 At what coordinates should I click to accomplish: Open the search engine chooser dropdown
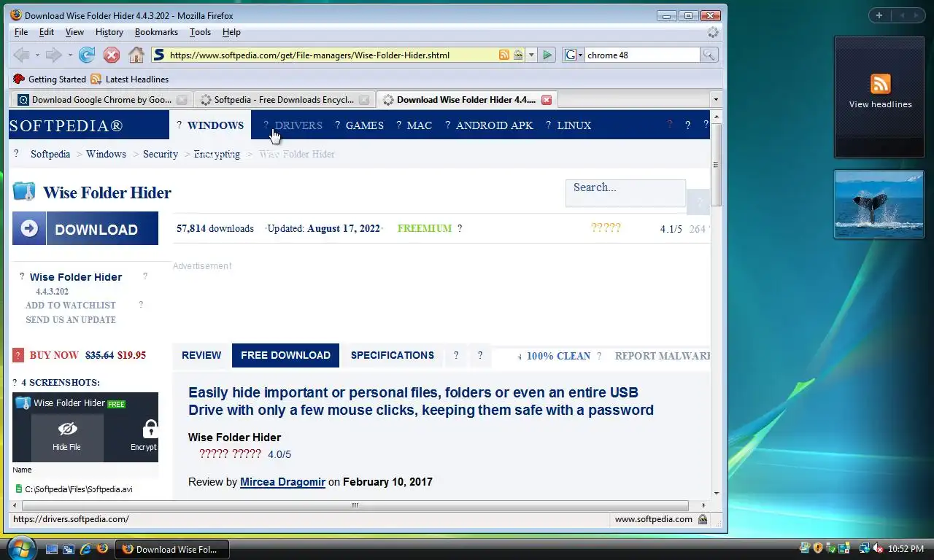(x=574, y=55)
